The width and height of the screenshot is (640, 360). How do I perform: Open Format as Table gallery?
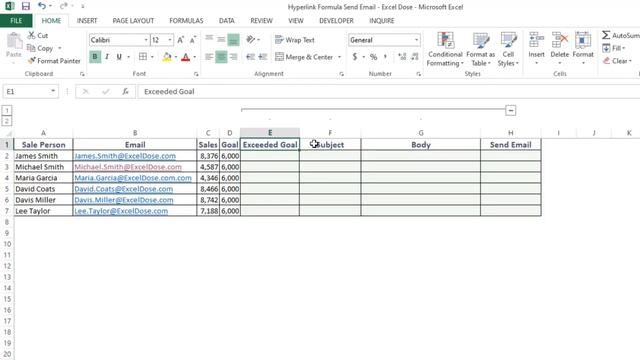pos(480,49)
